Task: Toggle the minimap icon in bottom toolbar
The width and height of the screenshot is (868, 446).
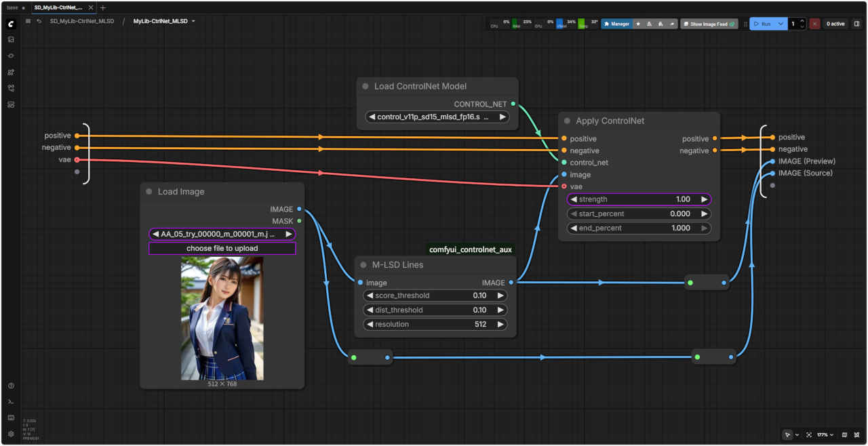Action: pyautogui.click(x=844, y=434)
